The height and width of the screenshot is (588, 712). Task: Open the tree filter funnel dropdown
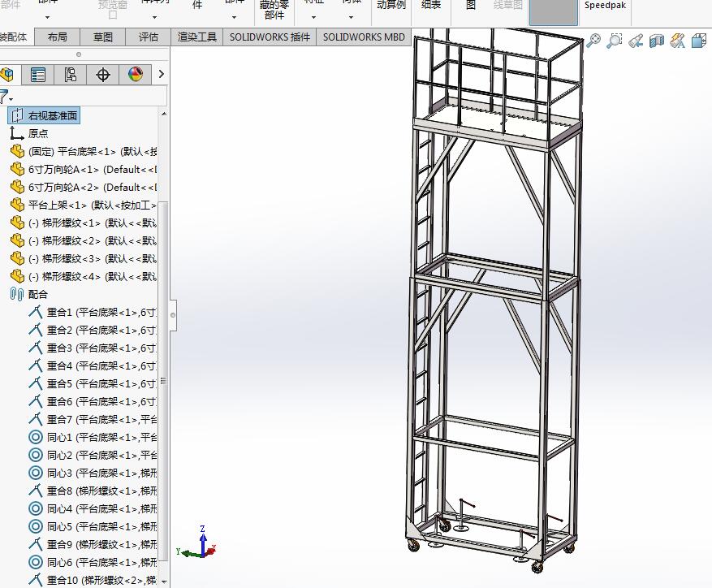6,97
